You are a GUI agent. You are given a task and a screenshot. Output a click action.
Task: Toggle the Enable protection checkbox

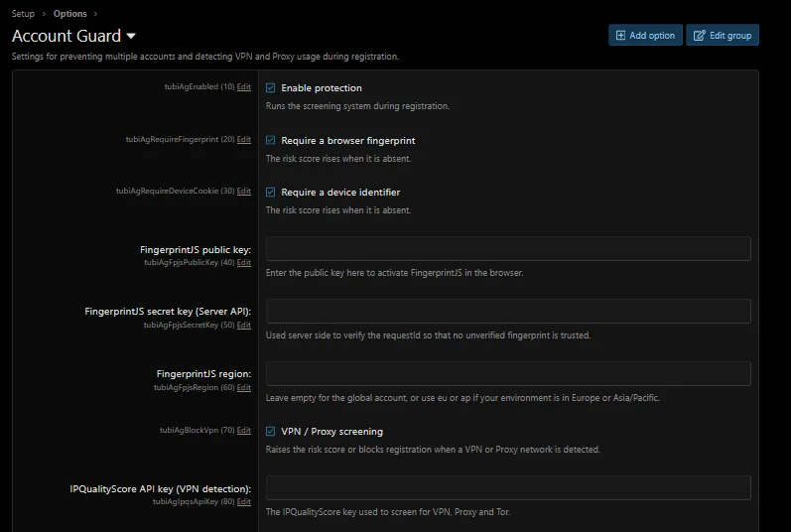pyautogui.click(x=270, y=87)
